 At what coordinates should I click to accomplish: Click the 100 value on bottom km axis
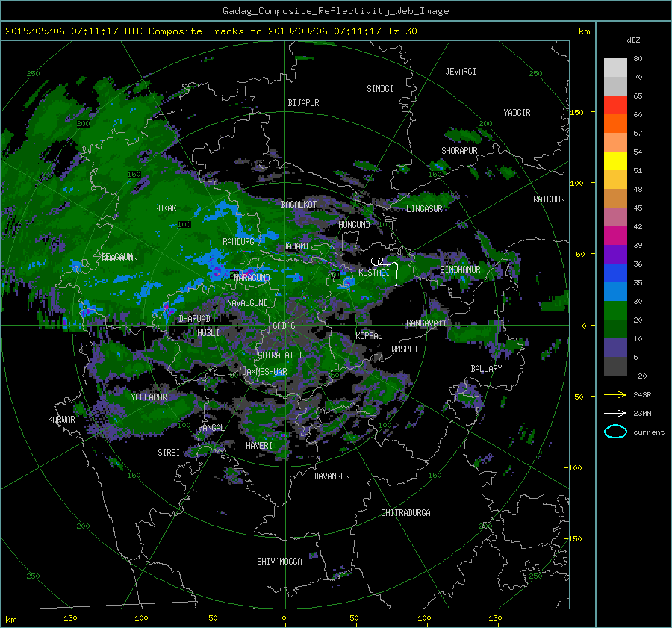[x=424, y=618]
